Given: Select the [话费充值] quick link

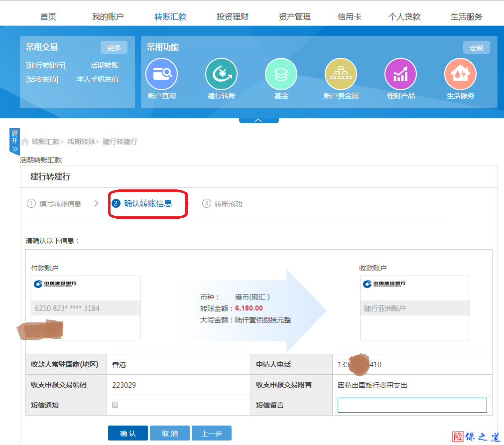Looking at the screenshot, I should coord(42,79).
